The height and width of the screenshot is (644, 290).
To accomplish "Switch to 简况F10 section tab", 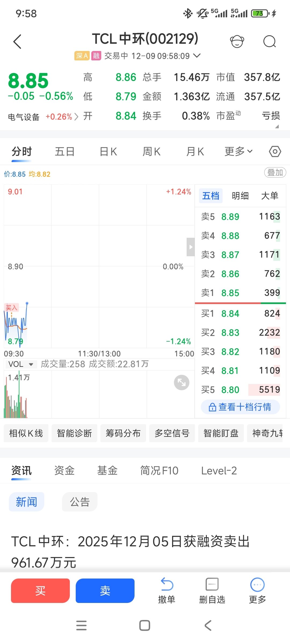I will pos(159,471).
